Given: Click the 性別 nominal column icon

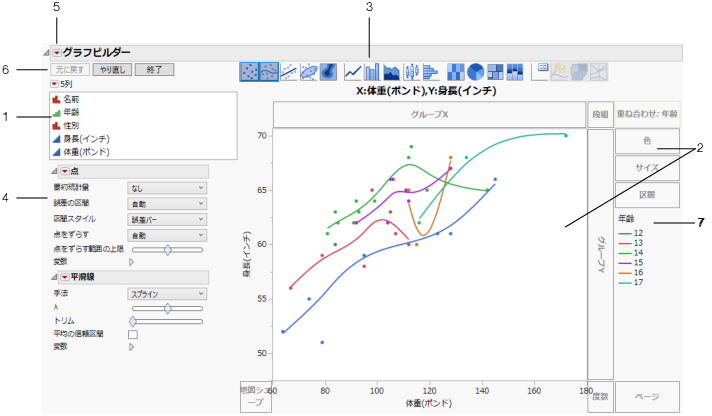Looking at the screenshot, I should point(56,125).
